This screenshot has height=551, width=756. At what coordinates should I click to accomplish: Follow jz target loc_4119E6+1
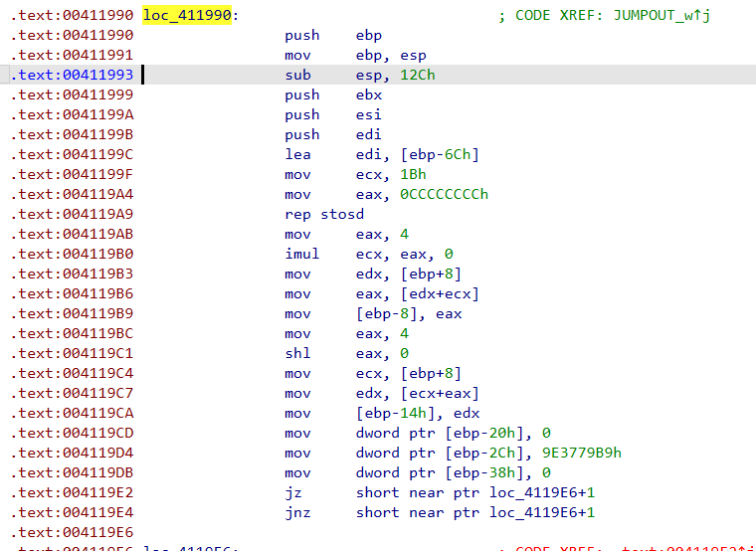click(x=542, y=492)
